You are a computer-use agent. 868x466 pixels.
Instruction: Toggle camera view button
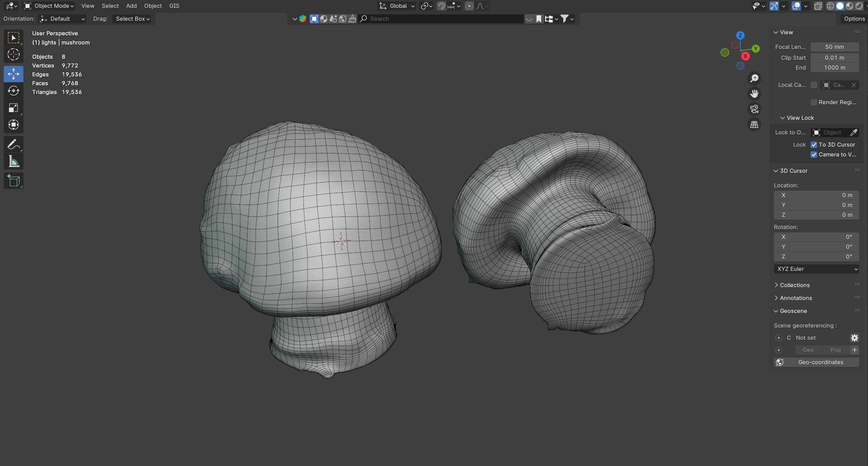point(754,109)
